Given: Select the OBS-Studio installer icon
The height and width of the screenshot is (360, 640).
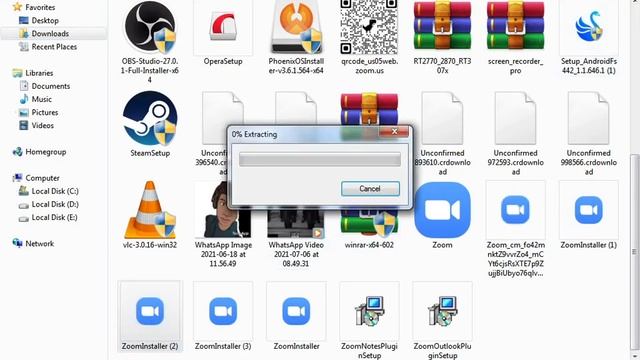Looking at the screenshot, I should [x=150, y=27].
